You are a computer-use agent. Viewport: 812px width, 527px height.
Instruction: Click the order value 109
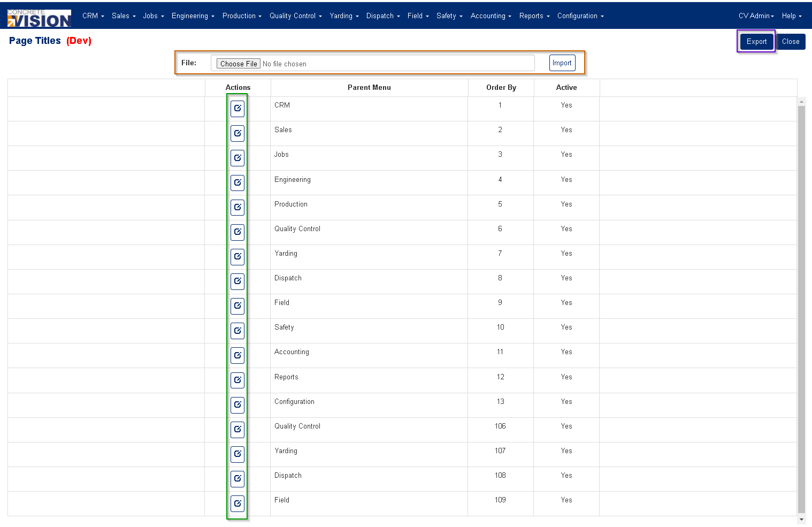coord(500,500)
